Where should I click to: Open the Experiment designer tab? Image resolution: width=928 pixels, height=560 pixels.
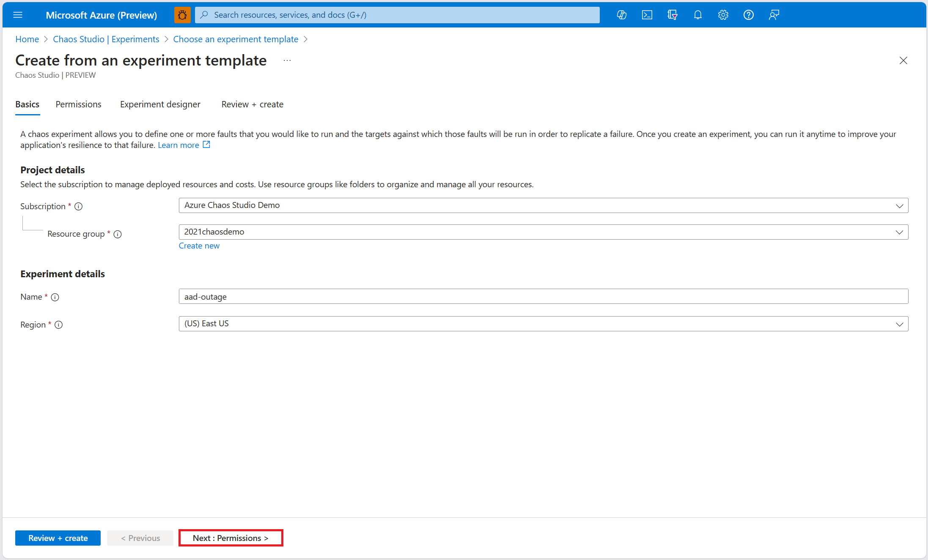click(160, 104)
